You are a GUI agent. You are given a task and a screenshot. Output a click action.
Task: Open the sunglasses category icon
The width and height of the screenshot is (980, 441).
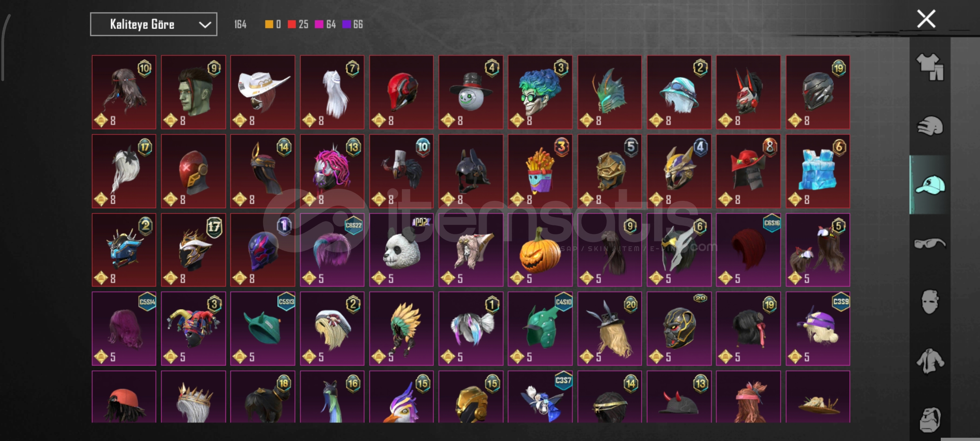click(x=930, y=243)
